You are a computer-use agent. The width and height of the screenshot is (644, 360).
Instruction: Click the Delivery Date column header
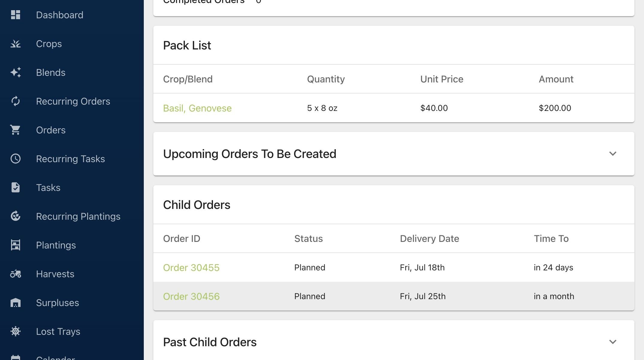(429, 239)
